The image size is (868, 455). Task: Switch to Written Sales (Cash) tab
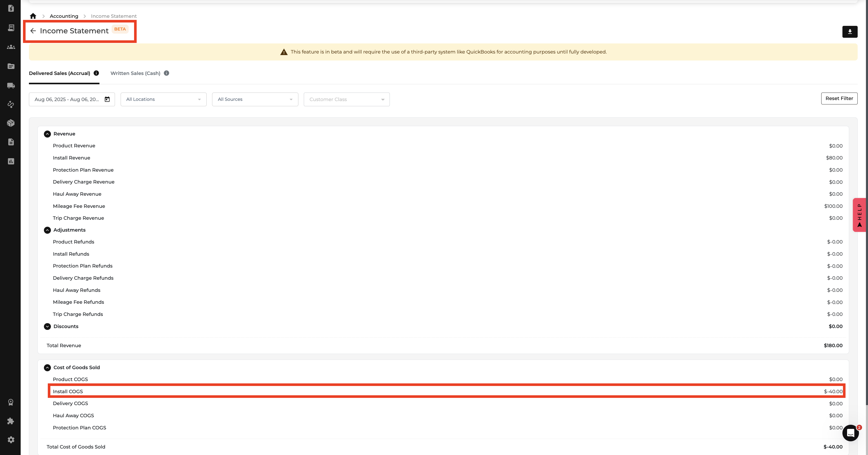(135, 73)
